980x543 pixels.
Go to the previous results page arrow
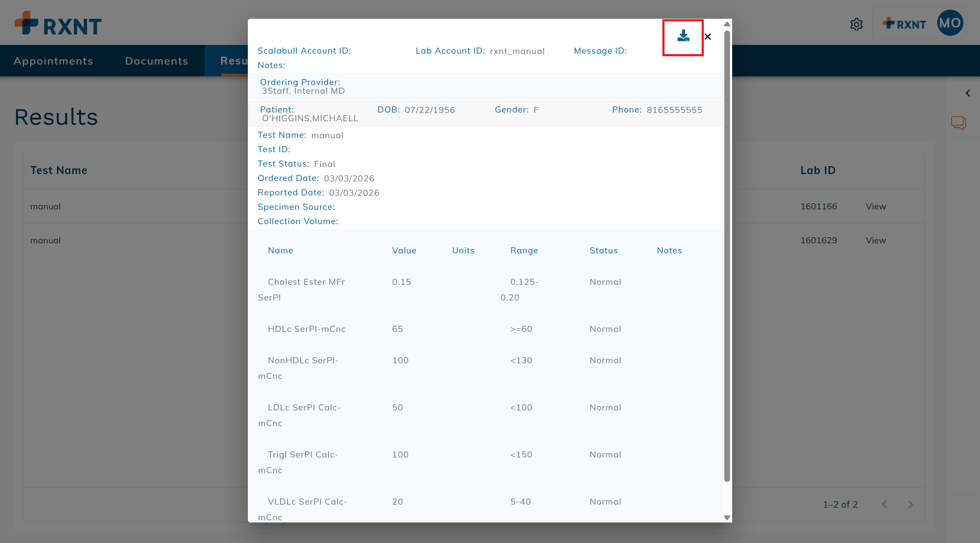point(884,505)
